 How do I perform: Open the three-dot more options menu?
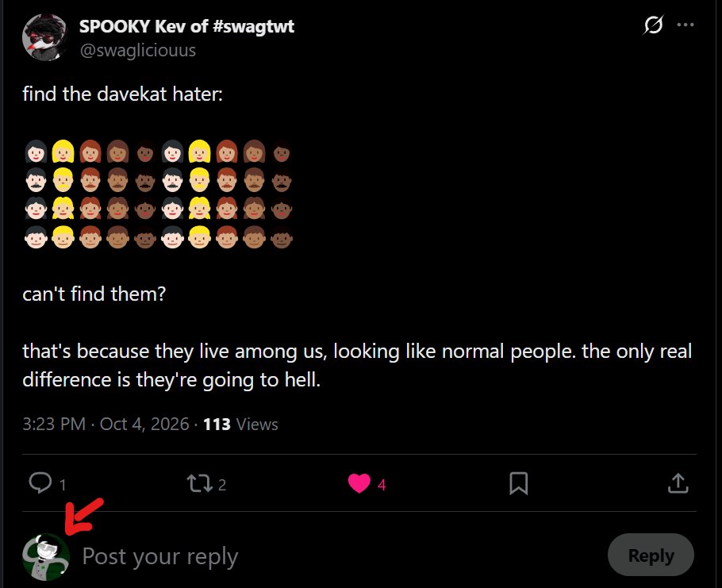coord(686,25)
